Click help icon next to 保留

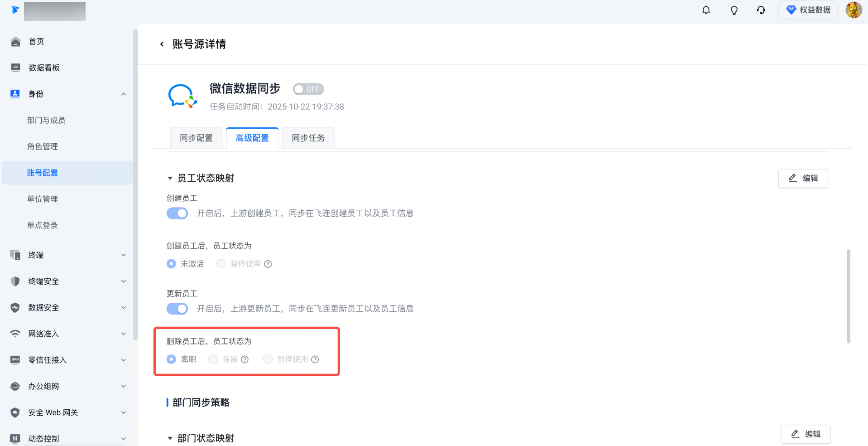click(245, 359)
